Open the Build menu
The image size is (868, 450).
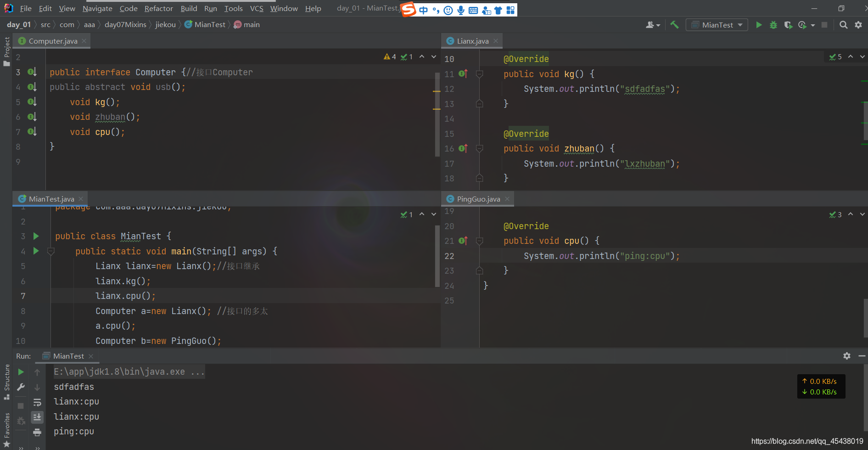189,8
